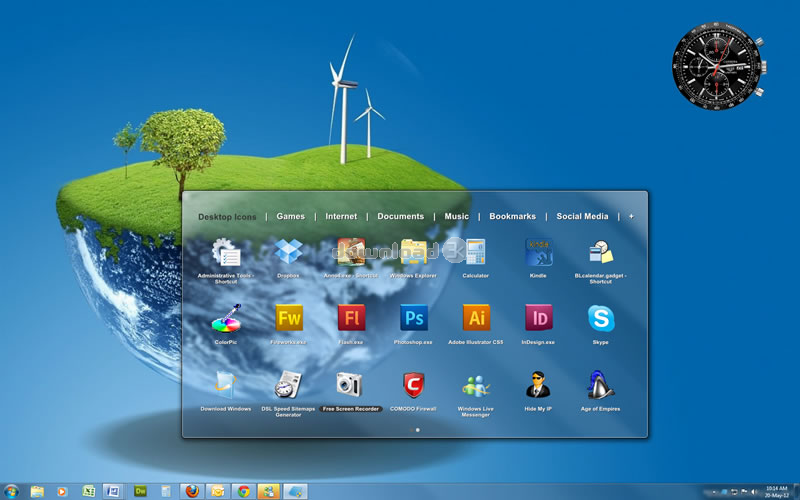The height and width of the screenshot is (500, 800).
Task: Launch Dreamweaver from the taskbar
Action: pos(140,491)
